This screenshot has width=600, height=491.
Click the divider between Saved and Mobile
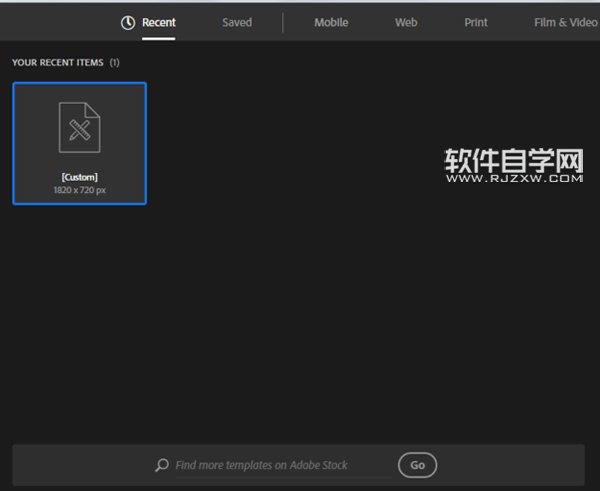[x=283, y=22]
